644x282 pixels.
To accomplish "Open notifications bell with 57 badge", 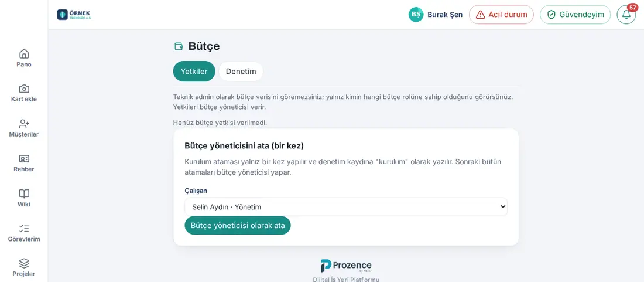I will pos(626,15).
